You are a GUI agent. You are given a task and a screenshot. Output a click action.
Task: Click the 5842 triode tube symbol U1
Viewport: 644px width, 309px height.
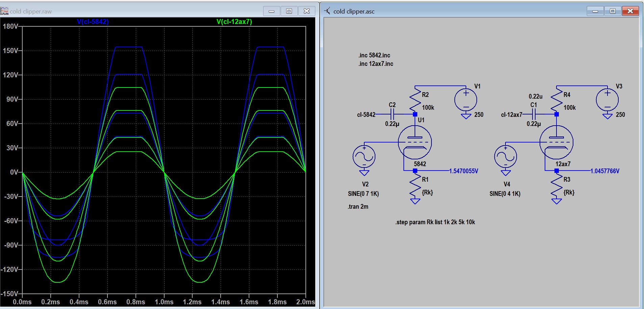pos(415,142)
